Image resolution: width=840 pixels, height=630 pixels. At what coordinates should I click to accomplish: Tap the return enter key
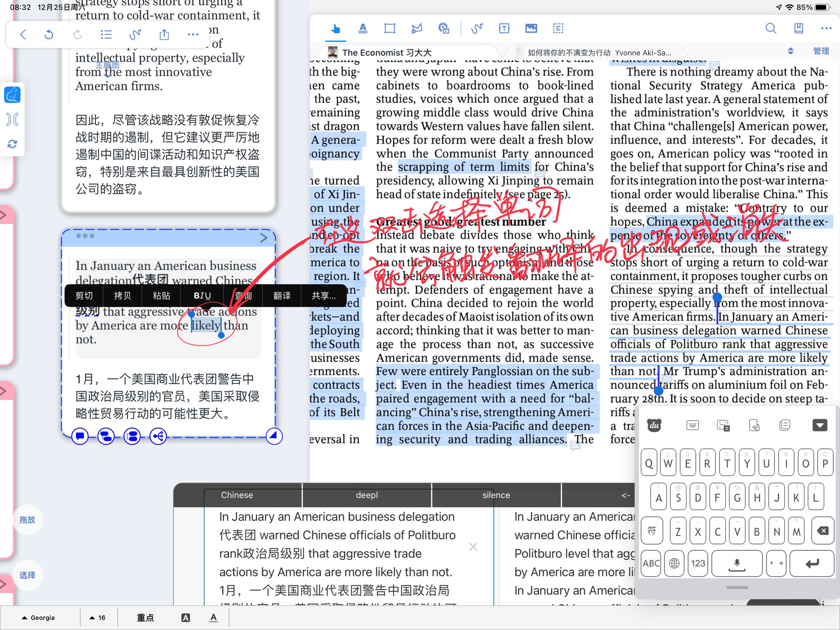[812, 563]
